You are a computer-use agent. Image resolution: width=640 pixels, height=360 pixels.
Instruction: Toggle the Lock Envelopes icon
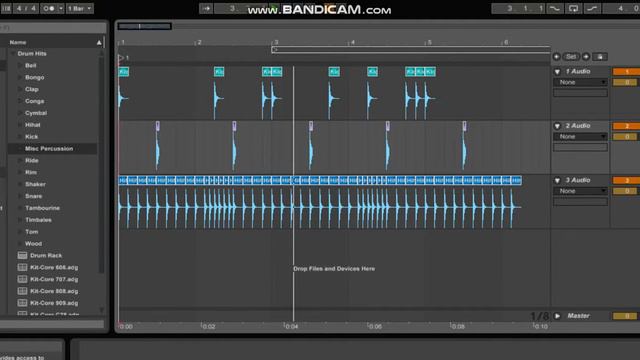point(600,57)
